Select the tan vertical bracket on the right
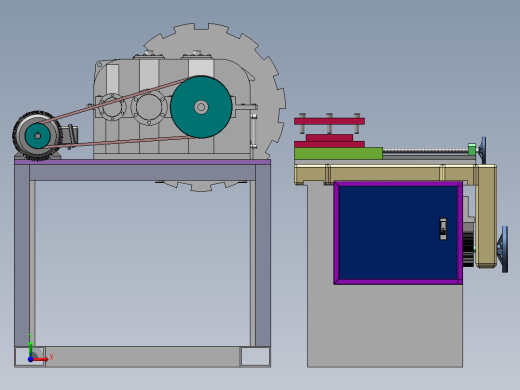Image resolution: width=520 pixels, height=390 pixels. point(486,216)
